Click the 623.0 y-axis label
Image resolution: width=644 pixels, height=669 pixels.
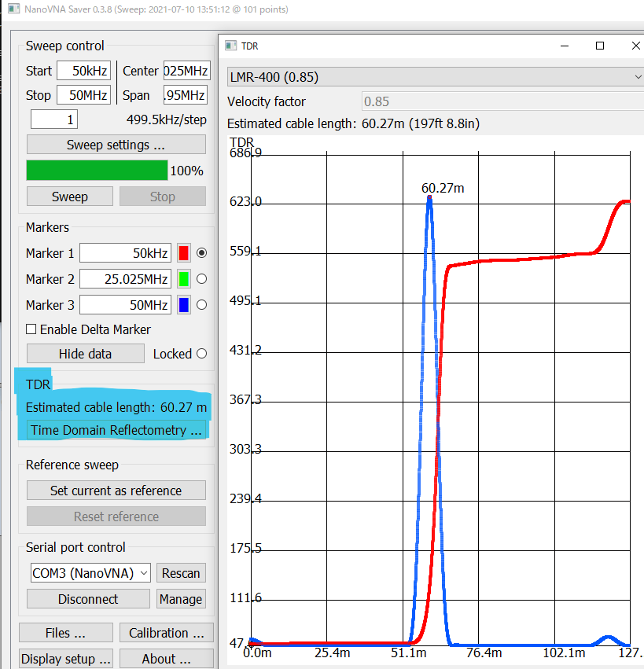pos(245,201)
